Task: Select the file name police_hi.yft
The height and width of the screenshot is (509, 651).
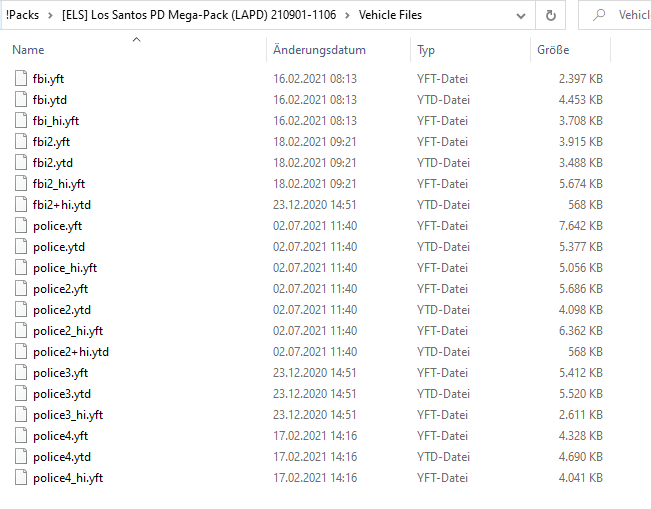Action: 65,268
